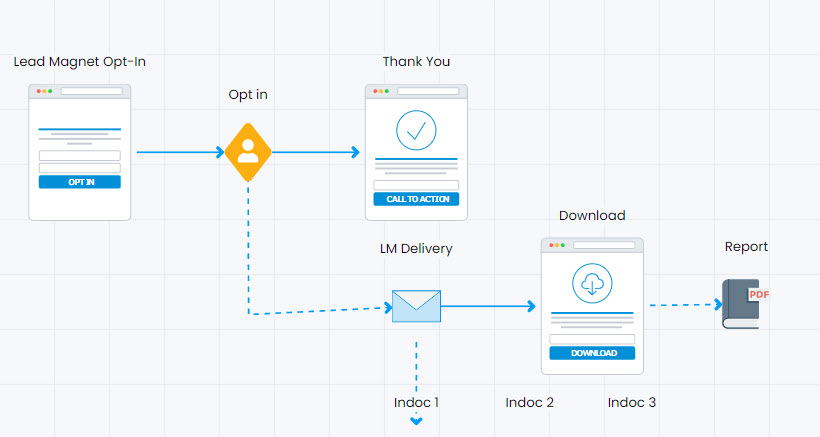
Task: Click the blue chevron below Indoc 1
Action: pyautogui.click(x=417, y=421)
